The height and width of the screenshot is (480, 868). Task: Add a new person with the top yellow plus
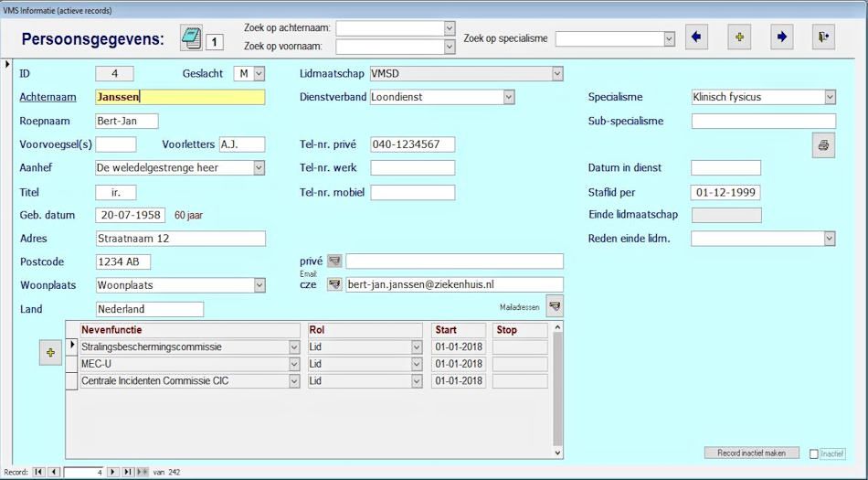point(739,37)
